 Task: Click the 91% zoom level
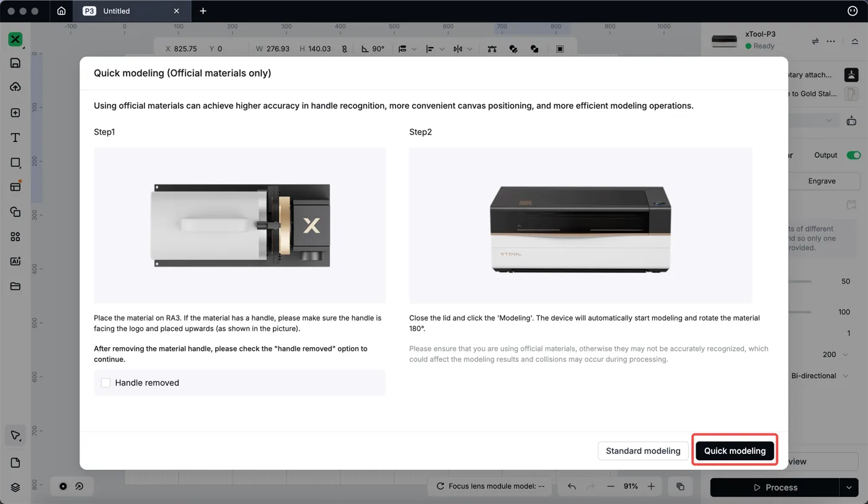point(631,487)
